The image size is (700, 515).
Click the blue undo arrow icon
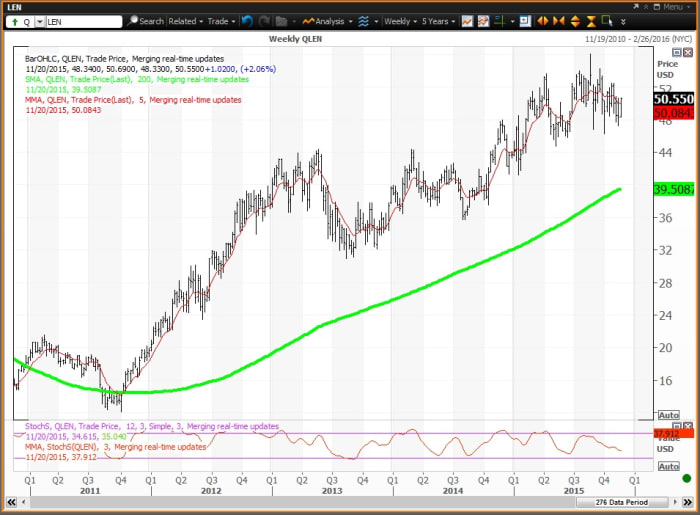[x=246, y=20]
